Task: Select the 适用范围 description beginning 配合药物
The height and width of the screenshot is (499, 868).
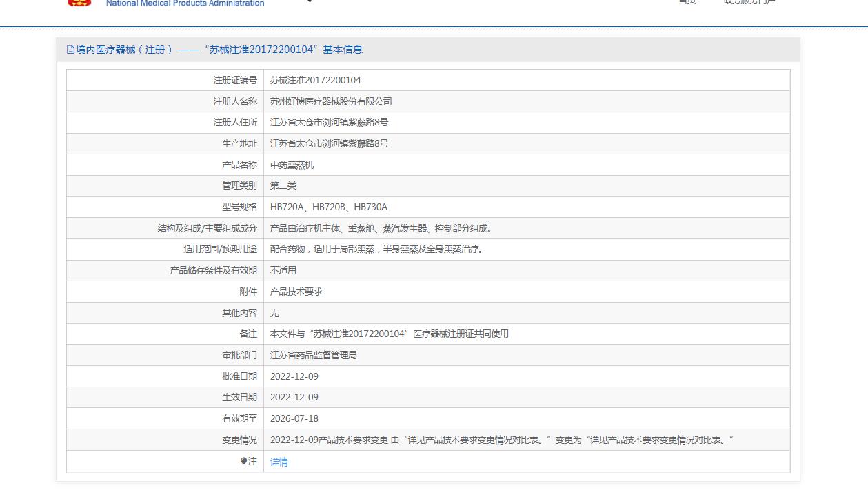Action: [x=379, y=249]
